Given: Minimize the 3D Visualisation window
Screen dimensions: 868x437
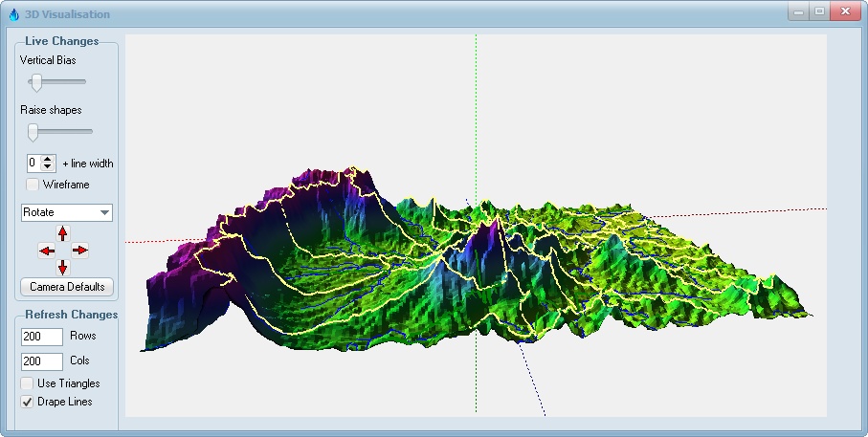Looking at the screenshot, I should pos(798,11).
